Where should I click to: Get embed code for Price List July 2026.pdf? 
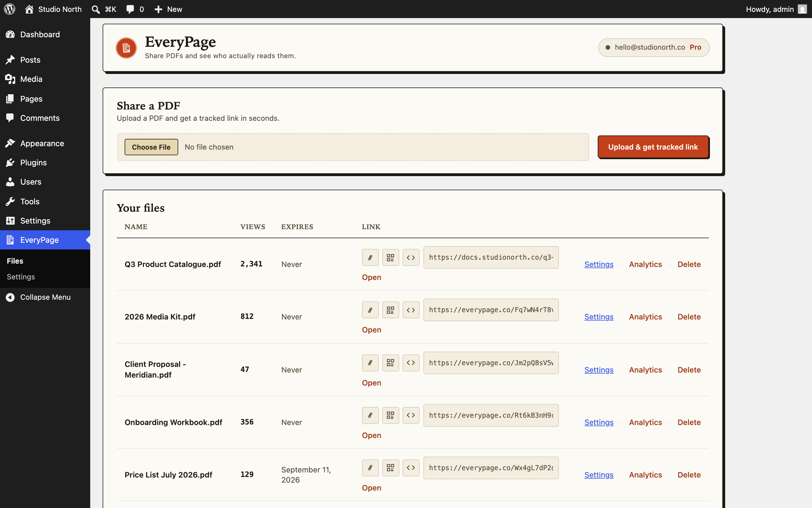coord(411,468)
